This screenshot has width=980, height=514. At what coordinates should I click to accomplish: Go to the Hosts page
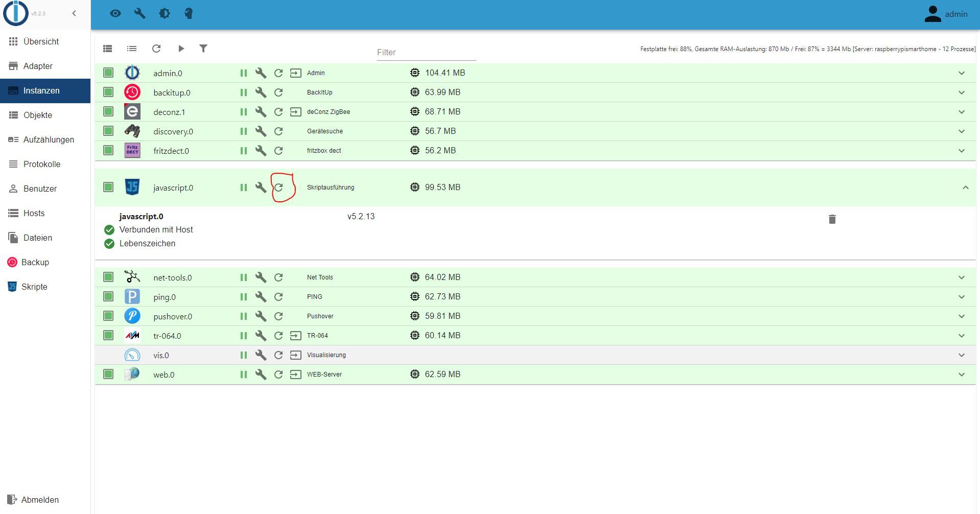pos(45,213)
